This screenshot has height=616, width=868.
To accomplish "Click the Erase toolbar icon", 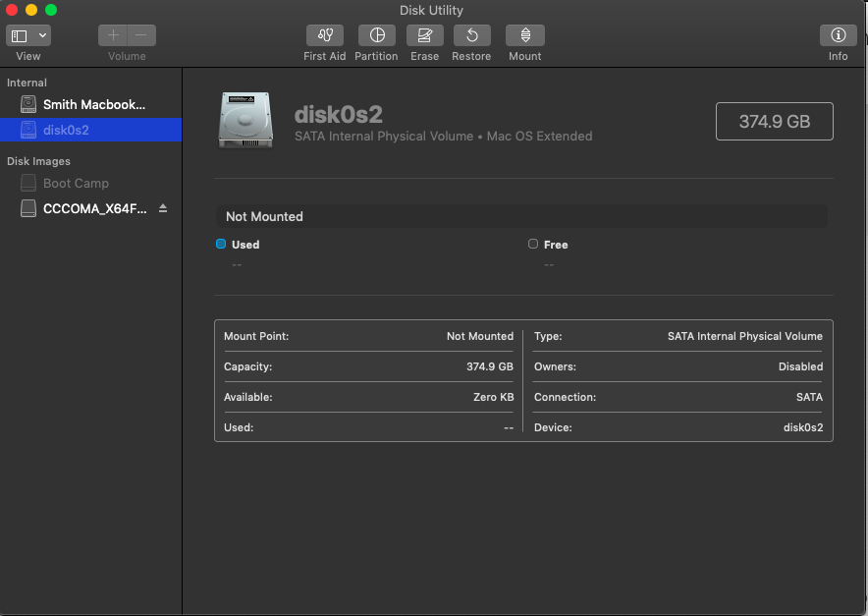I will pos(424,36).
